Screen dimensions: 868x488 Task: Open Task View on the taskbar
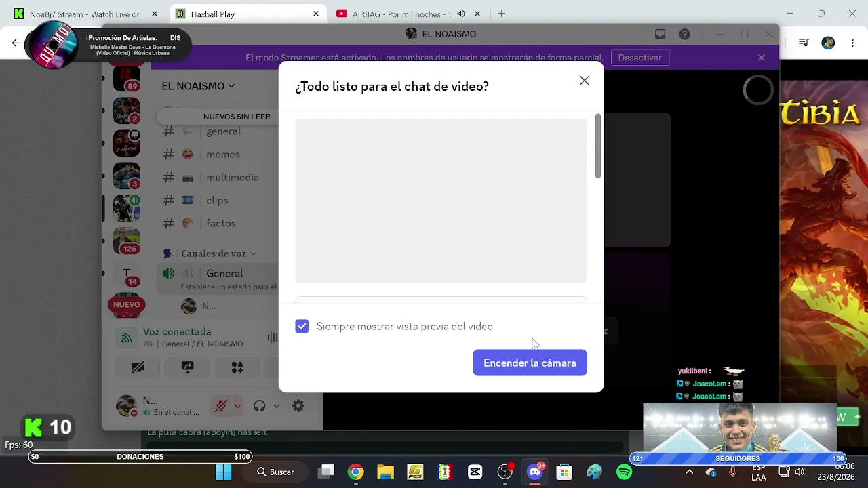(326, 472)
